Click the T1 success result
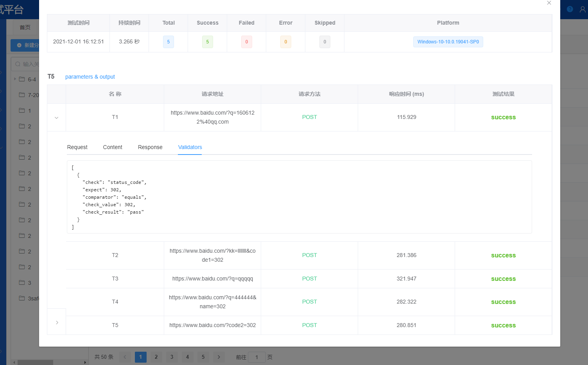Image resolution: width=588 pixels, height=365 pixels. point(504,117)
